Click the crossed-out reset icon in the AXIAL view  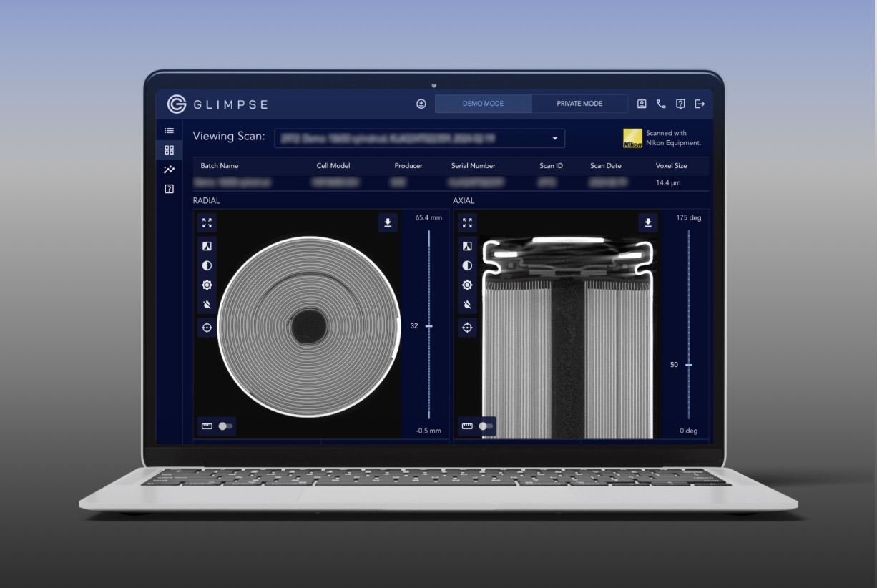click(467, 304)
